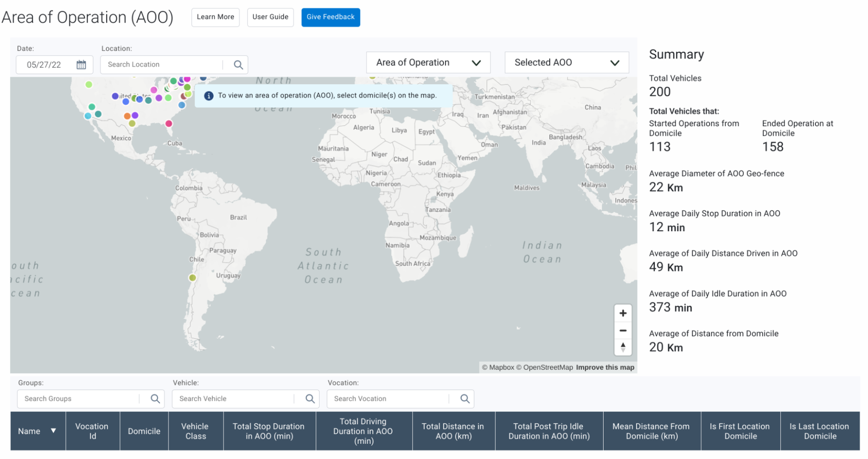The height and width of the screenshot is (459, 868).
Task: Open the Selected AOO dropdown
Action: [566, 62]
